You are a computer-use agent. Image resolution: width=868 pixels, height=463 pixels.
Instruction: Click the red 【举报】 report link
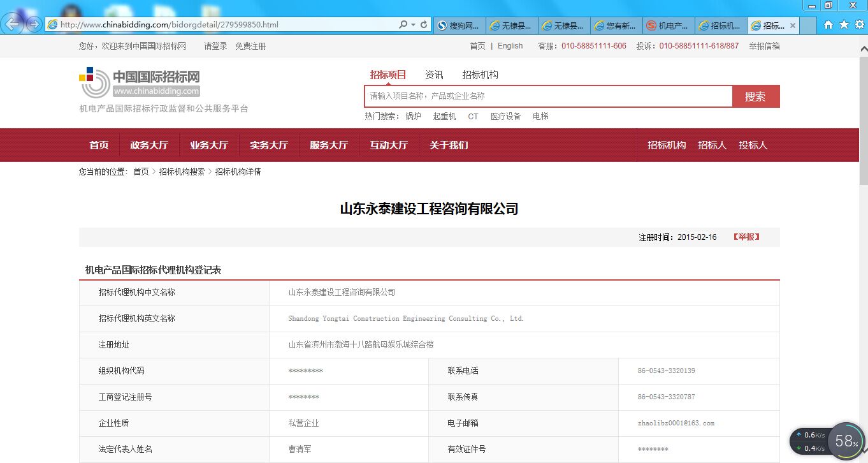[x=746, y=237]
